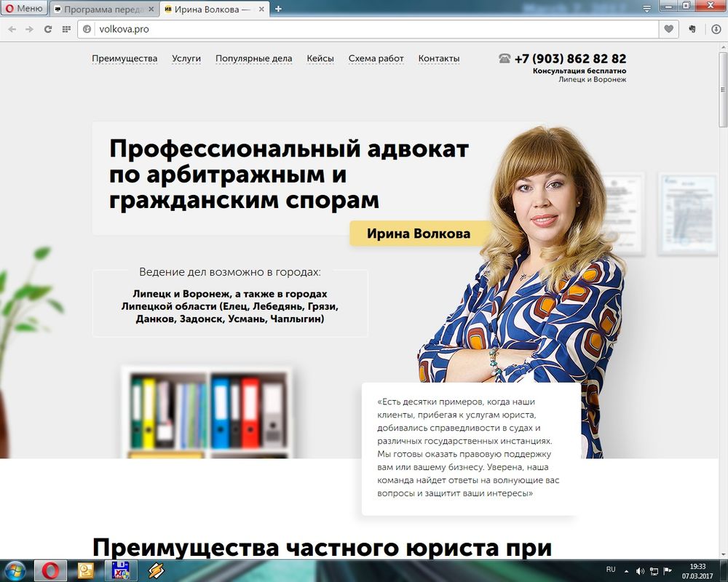728x582 pixels.
Task: Open the downloads icon in toolbar
Action: [716, 29]
